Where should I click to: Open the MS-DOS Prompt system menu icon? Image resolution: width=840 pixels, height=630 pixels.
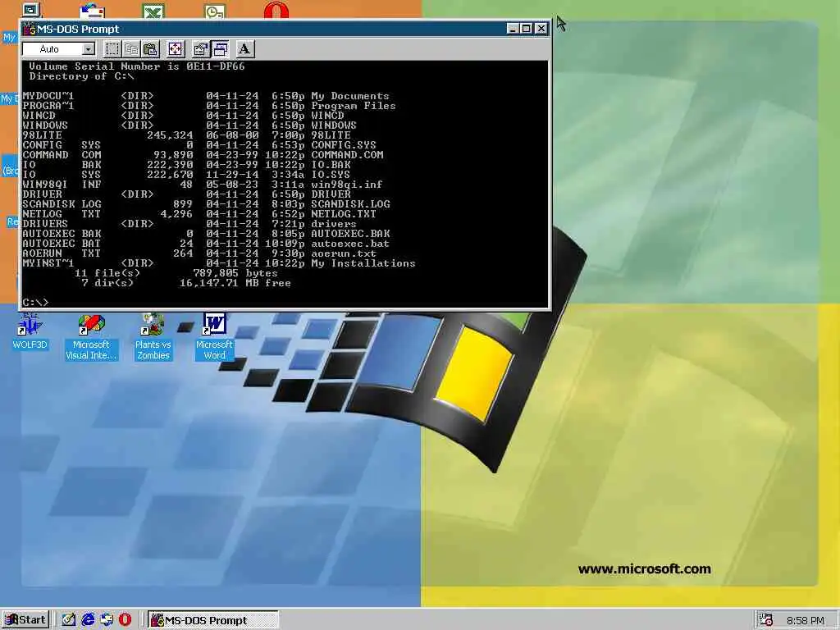pos(29,29)
